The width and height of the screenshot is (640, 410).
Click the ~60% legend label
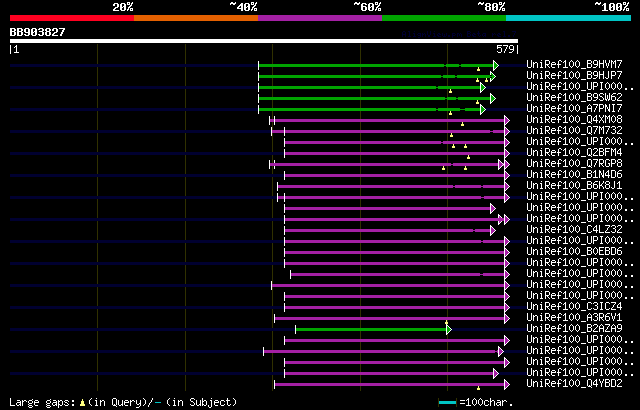[x=367, y=7]
